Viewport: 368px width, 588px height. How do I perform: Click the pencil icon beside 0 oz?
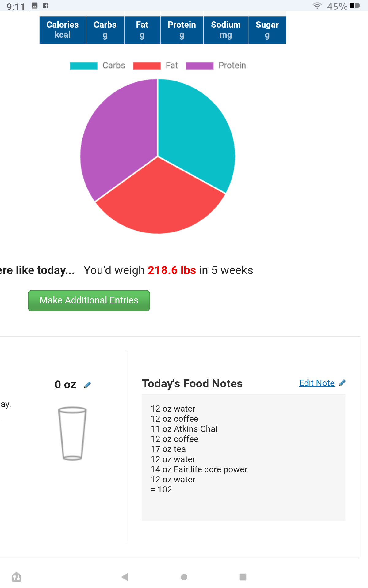pyautogui.click(x=87, y=385)
